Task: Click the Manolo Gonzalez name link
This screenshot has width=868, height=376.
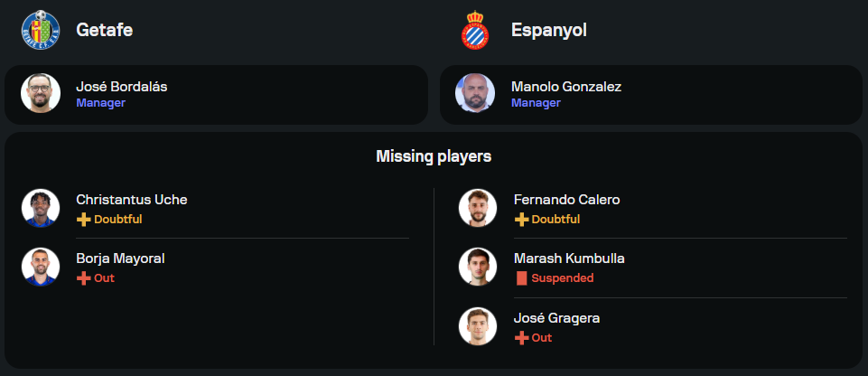Action: pos(566,87)
